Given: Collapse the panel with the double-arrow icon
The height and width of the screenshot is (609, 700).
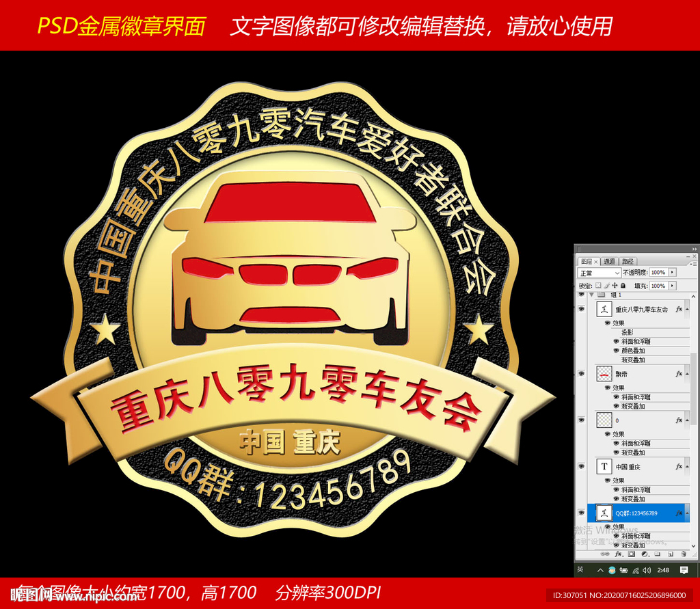Looking at the screenshot, I should 695,249.
